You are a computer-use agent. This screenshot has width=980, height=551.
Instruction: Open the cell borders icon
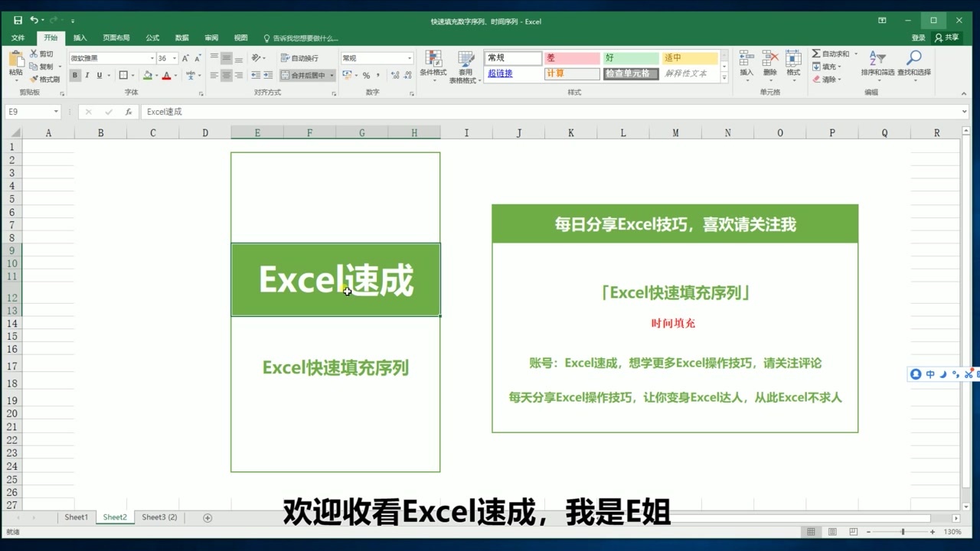click(123, 75)
